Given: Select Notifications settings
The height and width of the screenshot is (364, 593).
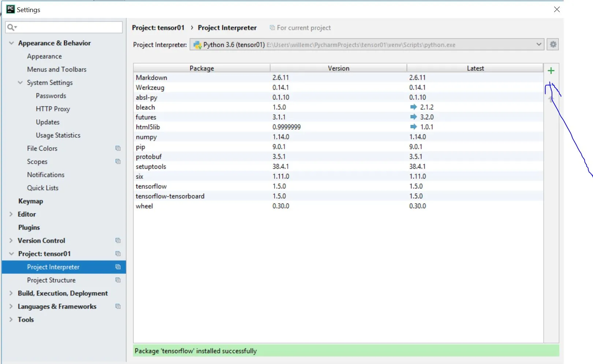Looking at the screenshot, I should point(46,175).
